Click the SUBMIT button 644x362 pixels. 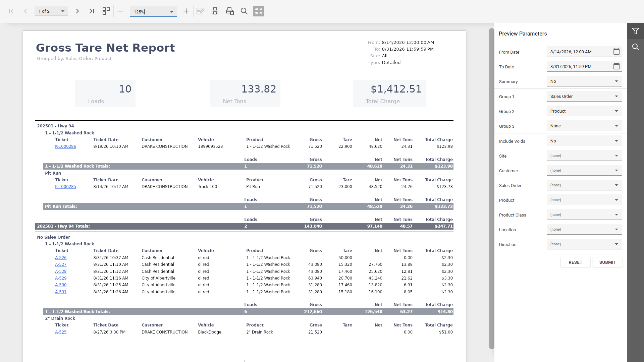pyautogui.click(x=607, y=262)
